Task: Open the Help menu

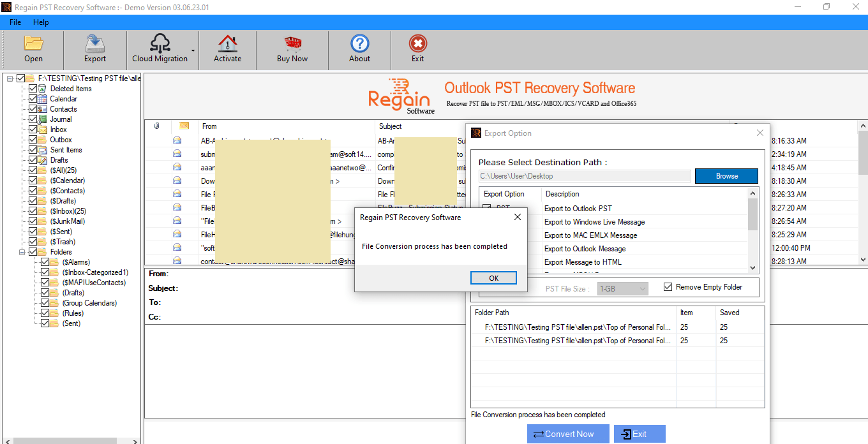Action: pyautogui.click(x=41, y=22)
